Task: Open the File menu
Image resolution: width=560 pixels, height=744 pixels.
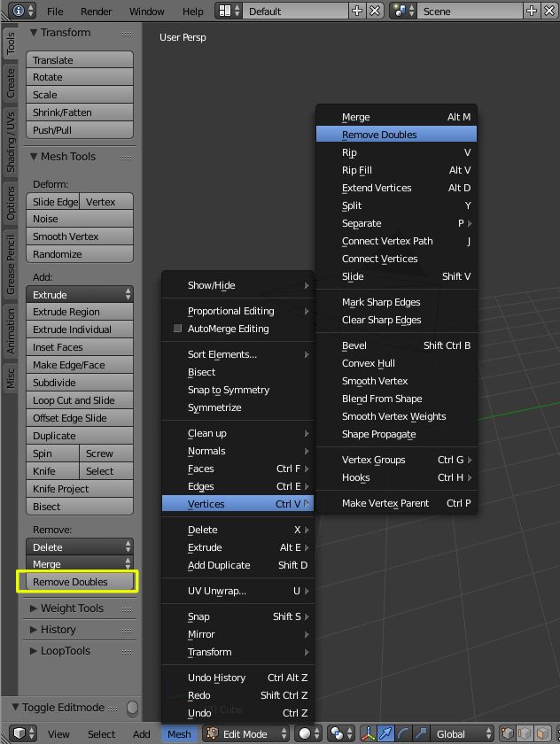Action: [x=55, y=11]
